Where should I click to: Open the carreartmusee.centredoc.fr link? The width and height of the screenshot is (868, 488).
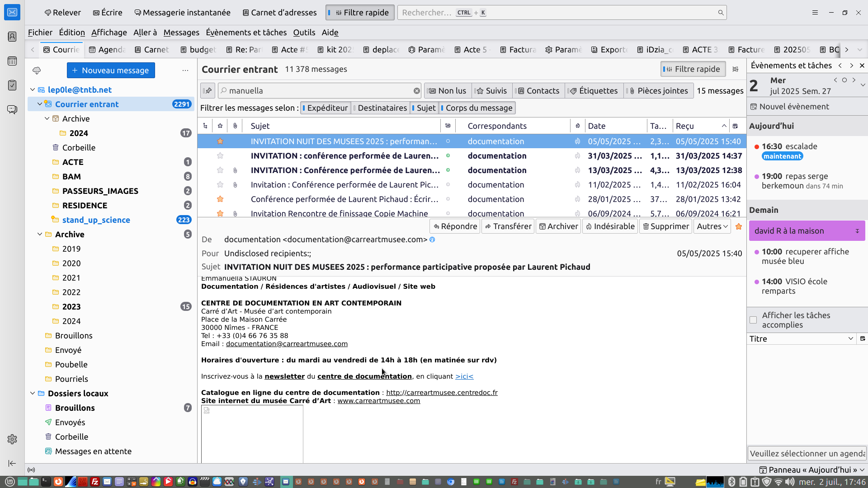tap(442, 393)
